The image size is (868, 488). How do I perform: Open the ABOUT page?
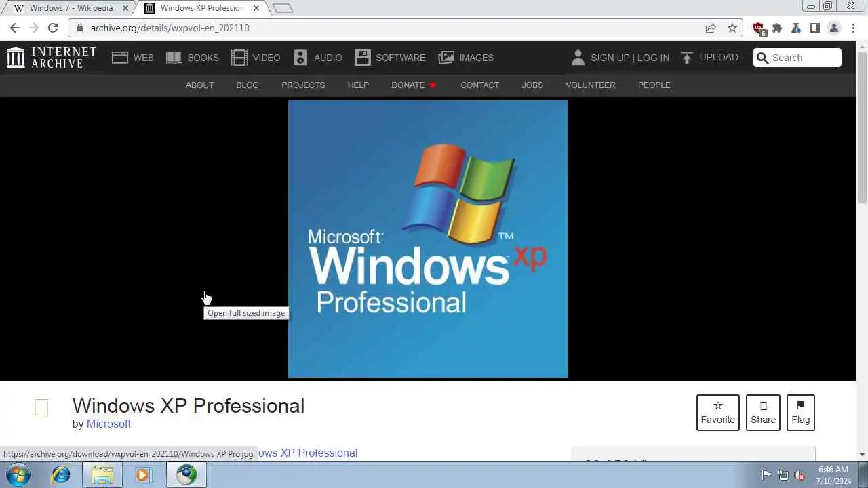pos(199,85)
